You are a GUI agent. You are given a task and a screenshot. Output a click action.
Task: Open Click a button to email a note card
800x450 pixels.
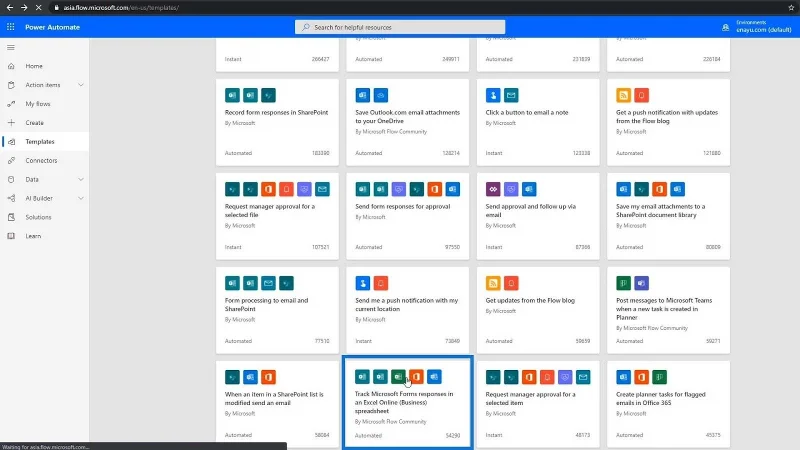538,122
